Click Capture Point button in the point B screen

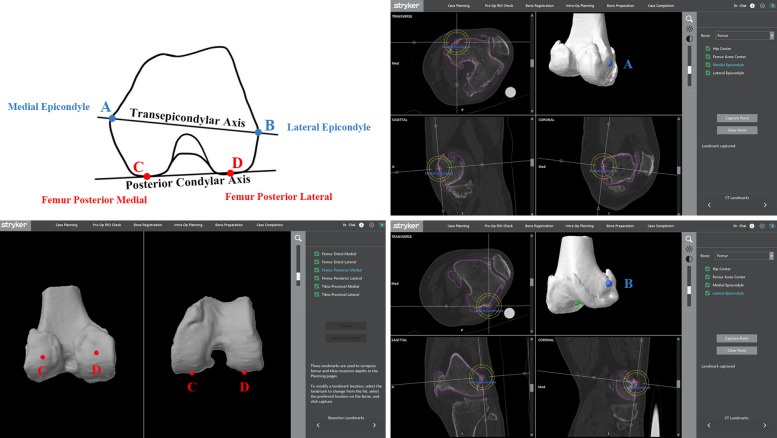pyautogui.click(x=737, y=338)
